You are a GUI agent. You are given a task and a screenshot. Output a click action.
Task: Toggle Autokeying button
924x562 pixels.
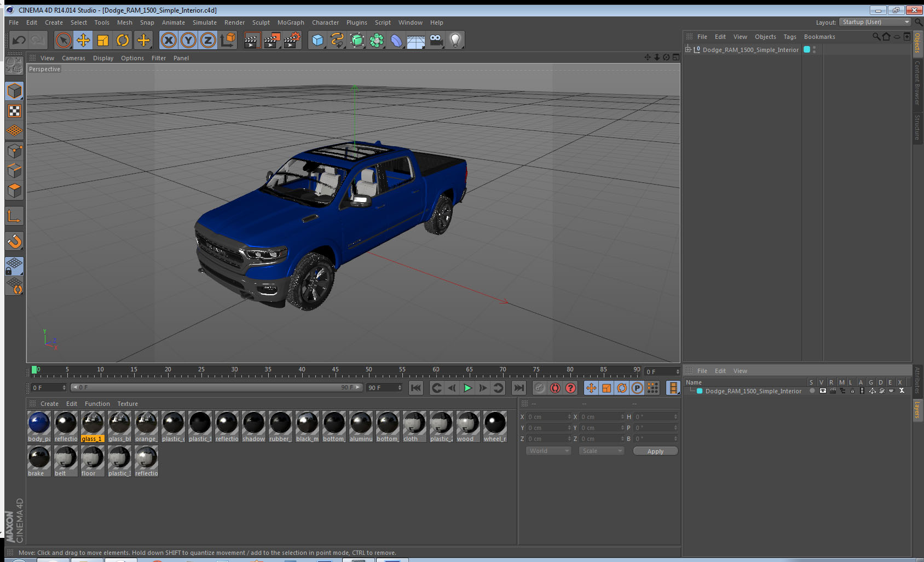[555, 388]
